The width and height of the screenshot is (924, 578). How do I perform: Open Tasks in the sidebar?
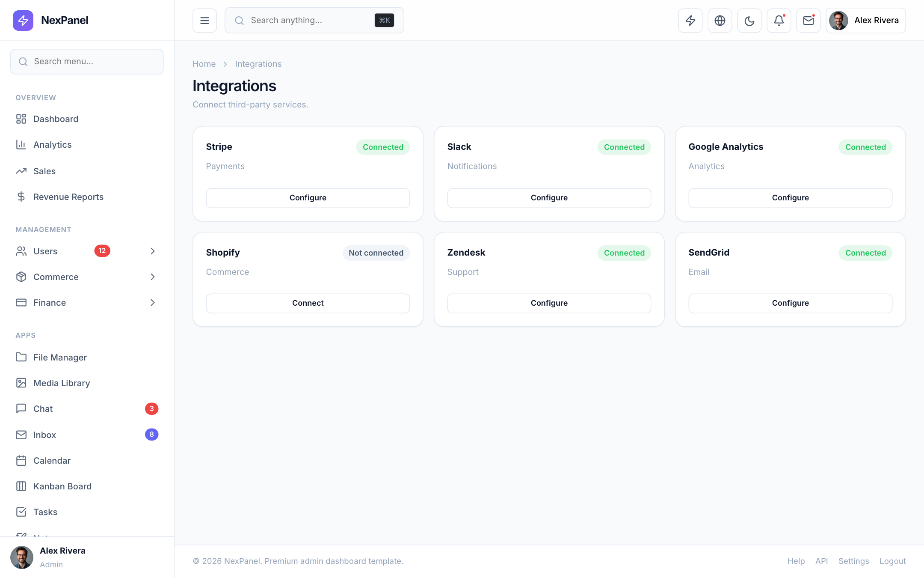pyautogui.click(x=87, y=512)
